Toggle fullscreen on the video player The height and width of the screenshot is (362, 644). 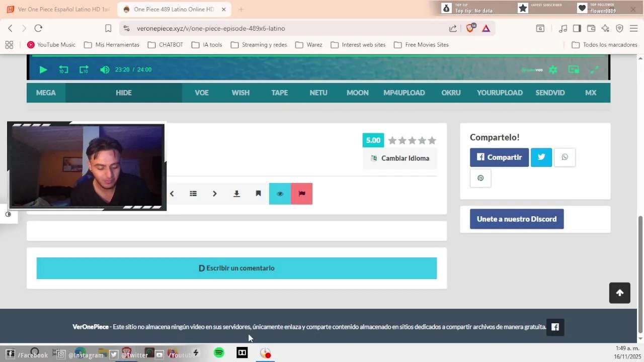[594, 70]
